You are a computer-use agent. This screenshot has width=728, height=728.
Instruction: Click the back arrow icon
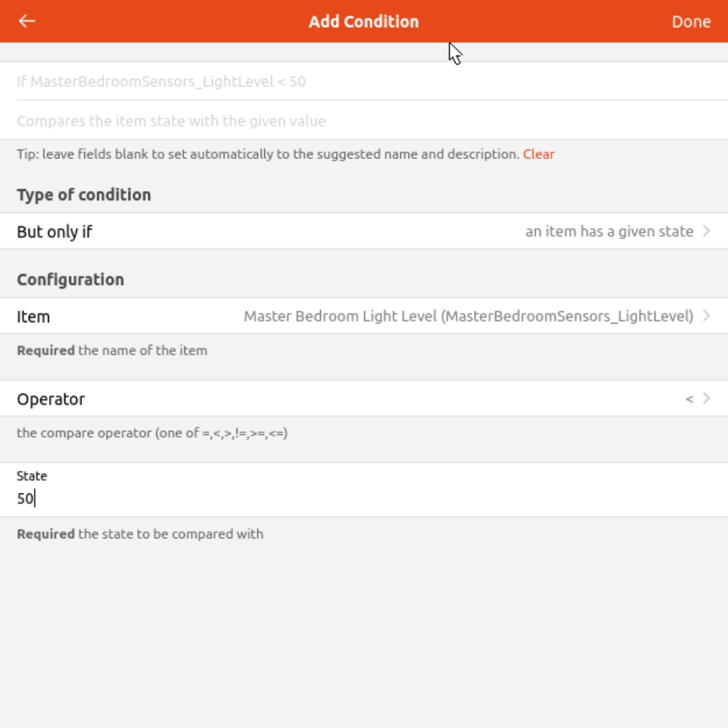click(x=27, y=21)
